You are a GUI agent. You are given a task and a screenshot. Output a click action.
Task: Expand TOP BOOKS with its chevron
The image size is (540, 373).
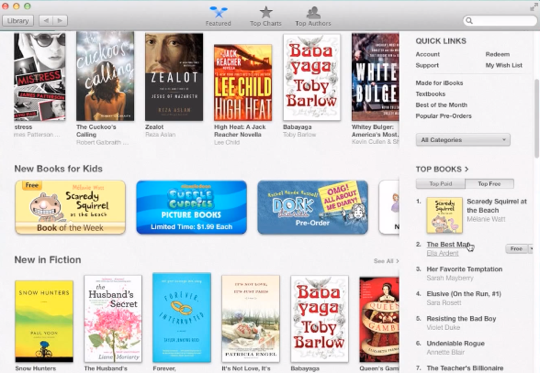click(466, 169)
